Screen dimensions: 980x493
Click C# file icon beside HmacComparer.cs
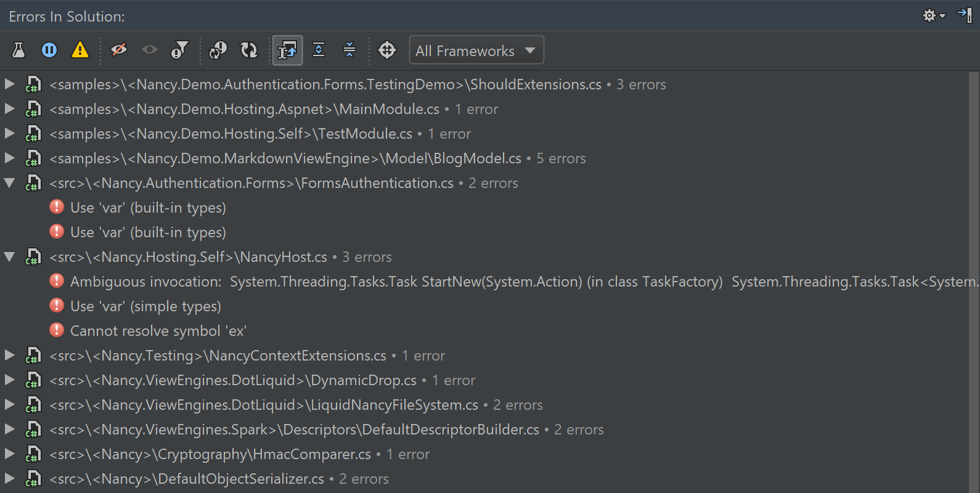click(x=33, y=454)
